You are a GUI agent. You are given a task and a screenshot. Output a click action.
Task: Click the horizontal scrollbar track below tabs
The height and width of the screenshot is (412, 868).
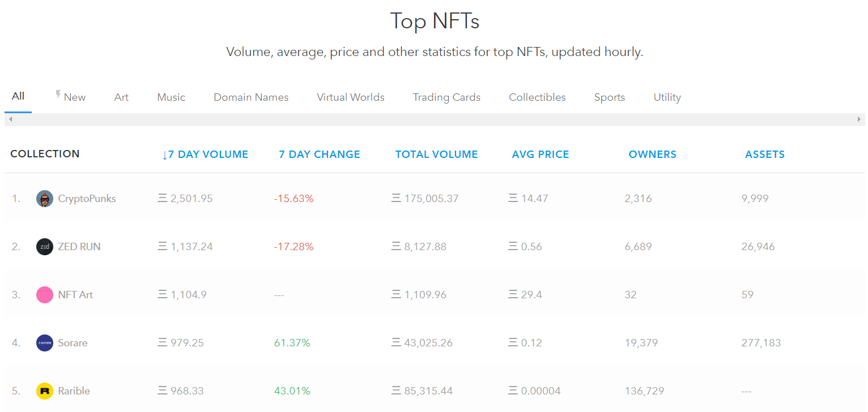(x=434, y=119)
